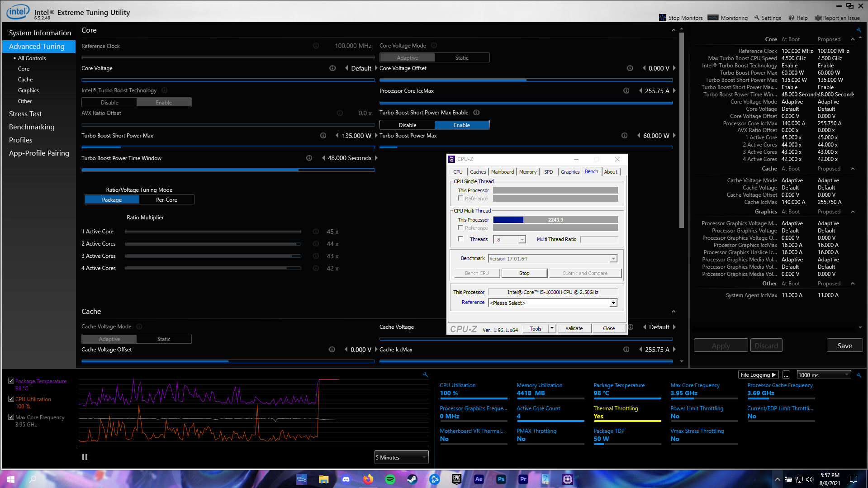868x488 pixels.
Task: Adjust the Turbo Boost Short Power Max slider
Action: click(228, 147)
